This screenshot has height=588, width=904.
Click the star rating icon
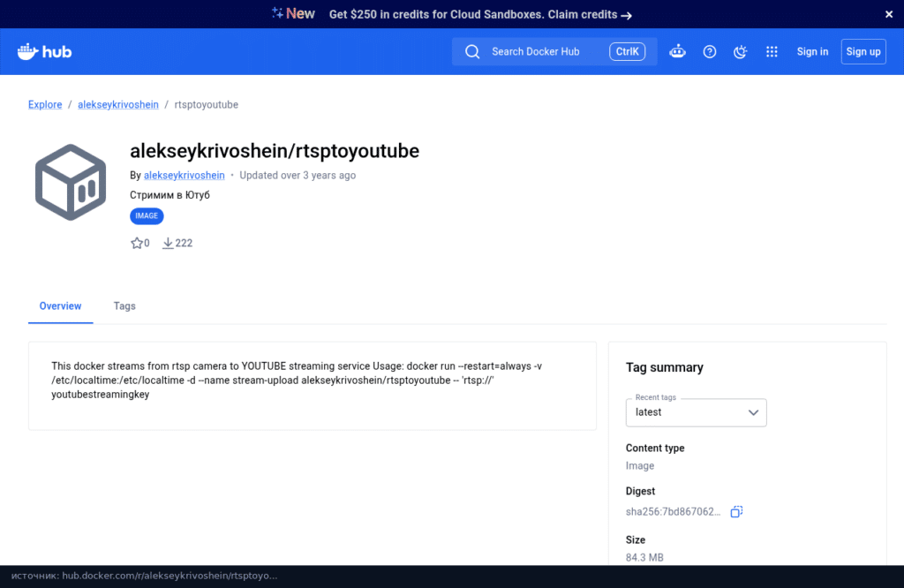pyautogui.click(x=137, y=244)
